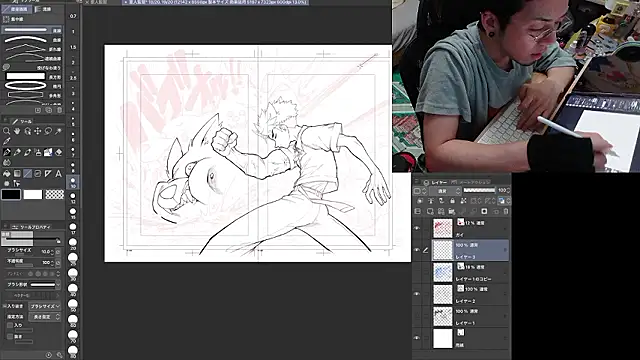640x360 pixels.
Task: Select the 長方形 rectangle sub tool
Action: click(x=33, y=77)
